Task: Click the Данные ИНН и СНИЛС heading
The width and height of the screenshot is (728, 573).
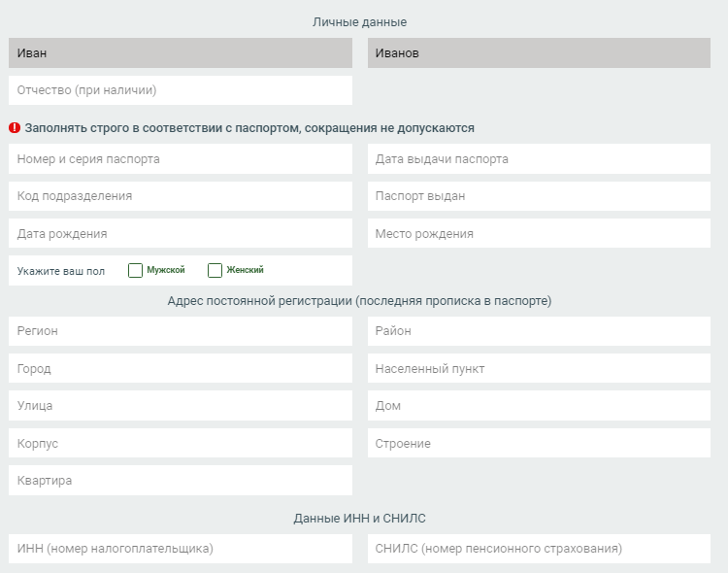Action: [x=359, y=519]
